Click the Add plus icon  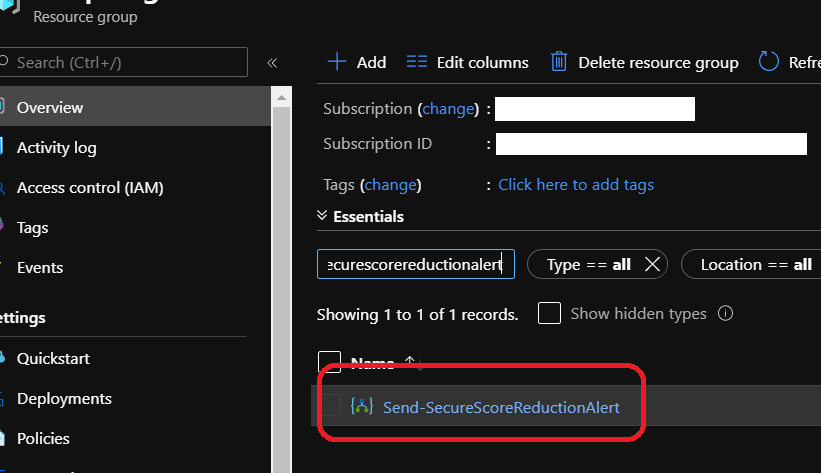click(x=337, y=62)
